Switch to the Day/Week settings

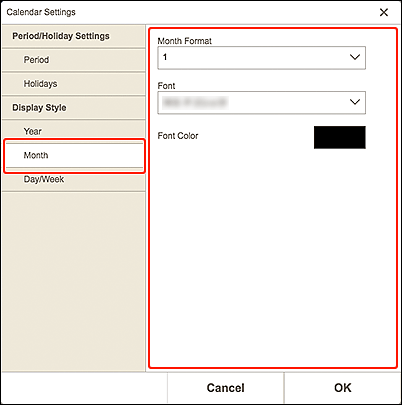(x=74, y=180)
